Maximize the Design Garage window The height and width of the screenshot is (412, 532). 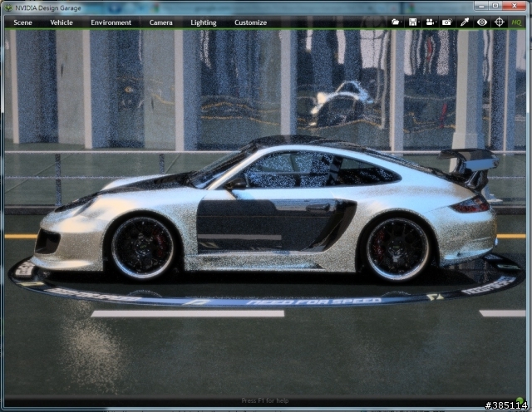495,6
